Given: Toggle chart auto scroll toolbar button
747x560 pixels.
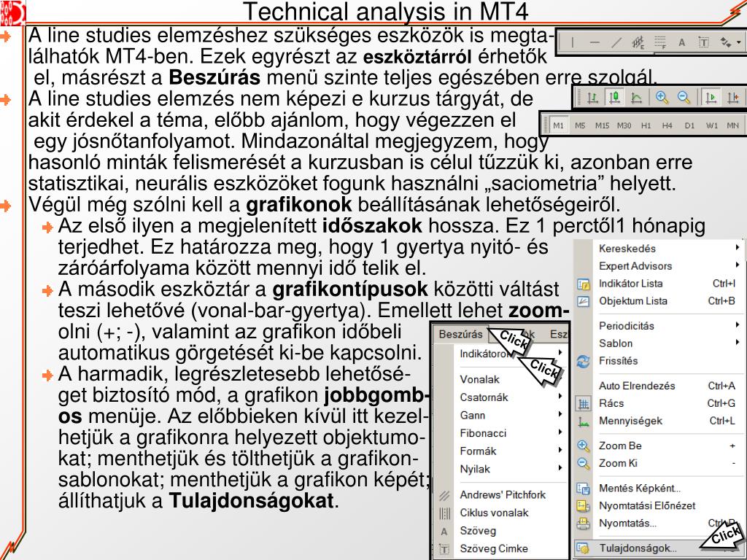Looking at the screenshot, I should coord(711,98).
